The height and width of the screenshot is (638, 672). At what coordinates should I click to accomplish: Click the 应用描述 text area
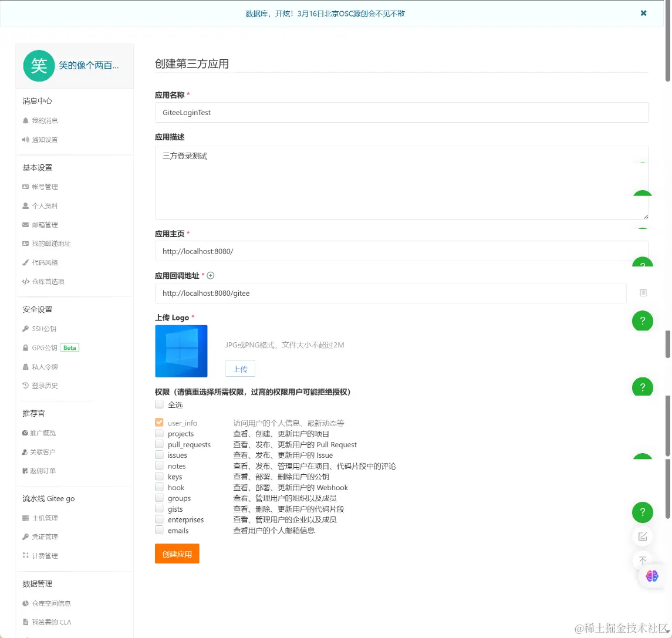[x=401, y=183]
